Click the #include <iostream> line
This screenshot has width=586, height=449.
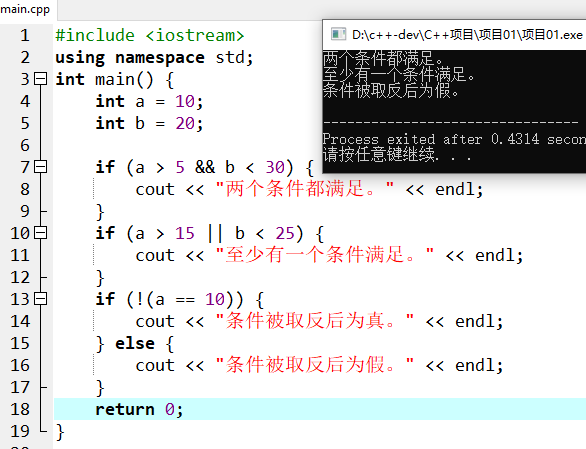tap(149, 36)
